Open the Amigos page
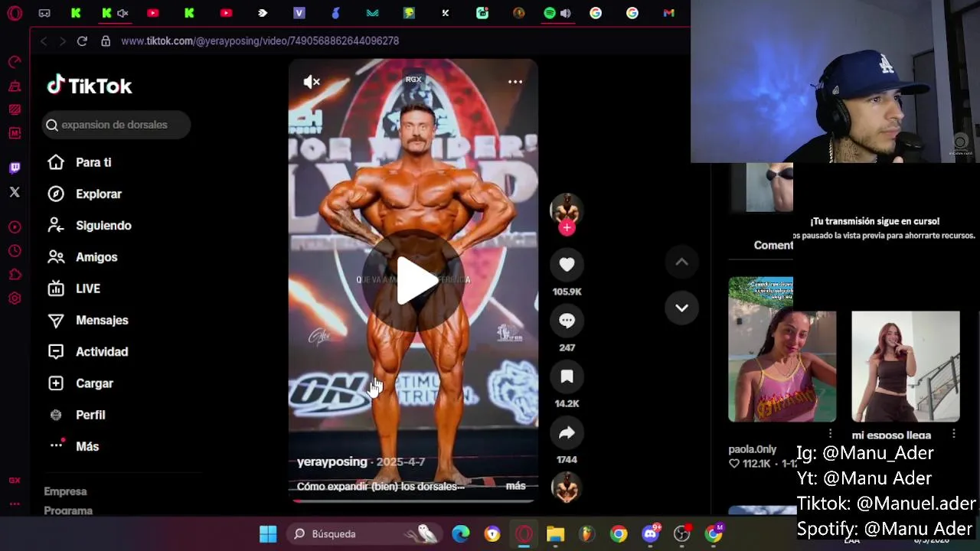The height and width of the screenshot is (551, 980). point(96,257)
